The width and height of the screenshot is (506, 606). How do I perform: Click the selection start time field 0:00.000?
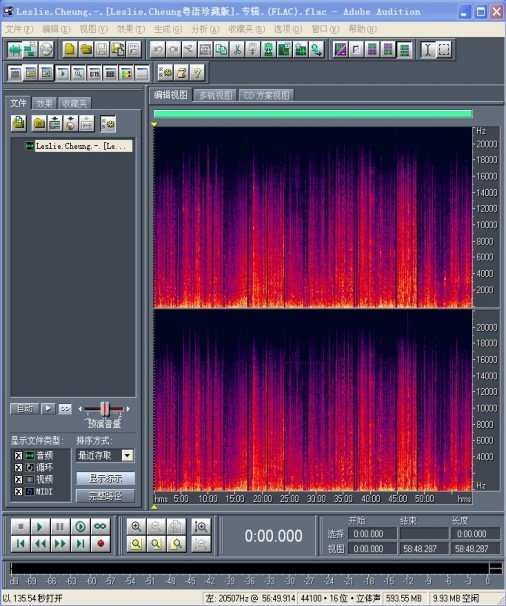coord(373,534)
